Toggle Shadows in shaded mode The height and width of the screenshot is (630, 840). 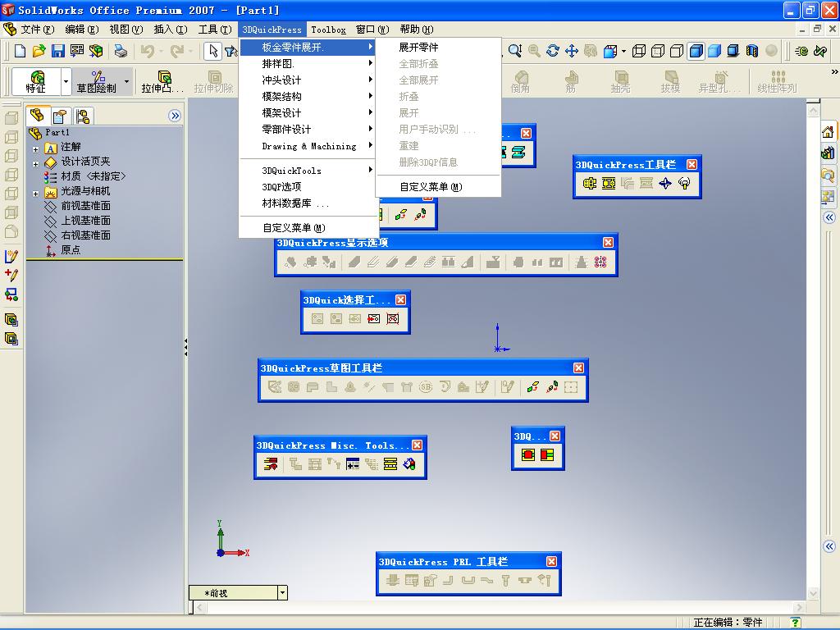(733, 51)
